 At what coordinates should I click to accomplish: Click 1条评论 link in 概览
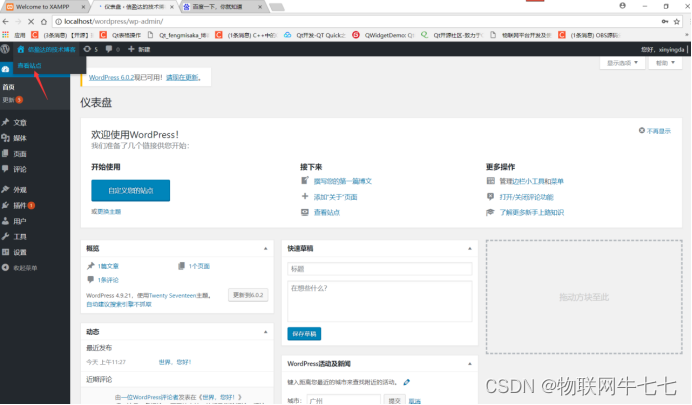[108, 280]
